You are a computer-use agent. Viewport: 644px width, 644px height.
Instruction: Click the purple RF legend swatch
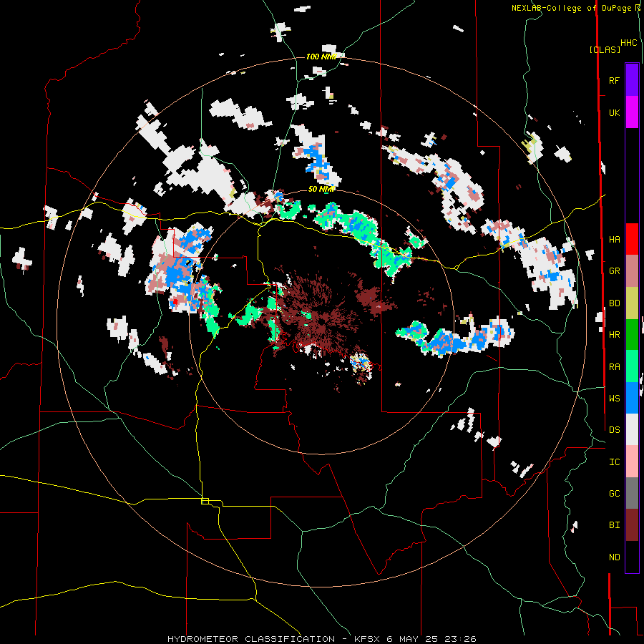point(632,80)
